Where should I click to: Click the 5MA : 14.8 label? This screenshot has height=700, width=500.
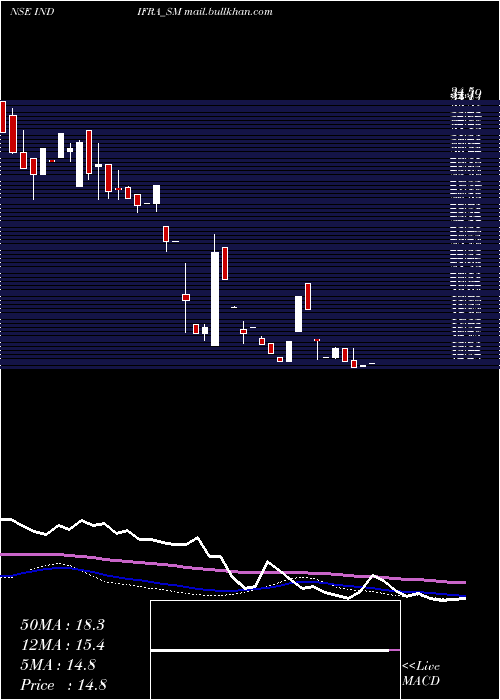58,665
